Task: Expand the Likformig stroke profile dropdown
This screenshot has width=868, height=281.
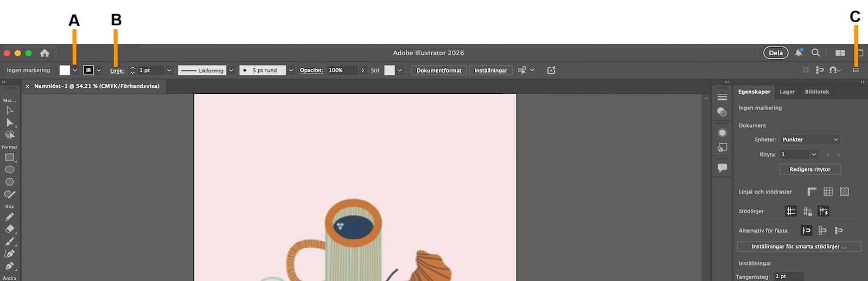Action: [x=231, y=70]
